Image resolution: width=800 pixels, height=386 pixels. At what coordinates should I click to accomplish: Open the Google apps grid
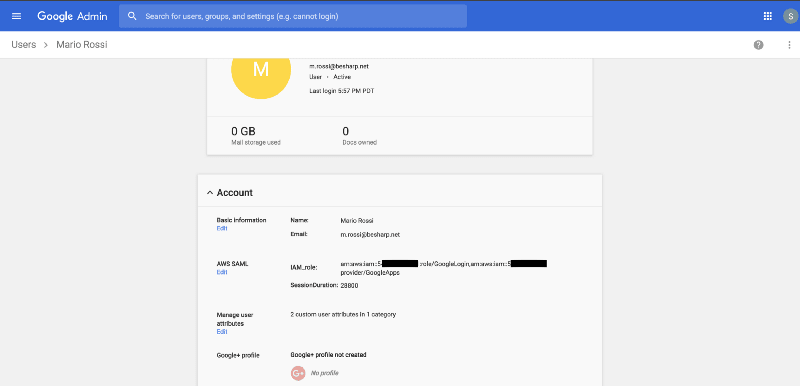tap(767, 16)
